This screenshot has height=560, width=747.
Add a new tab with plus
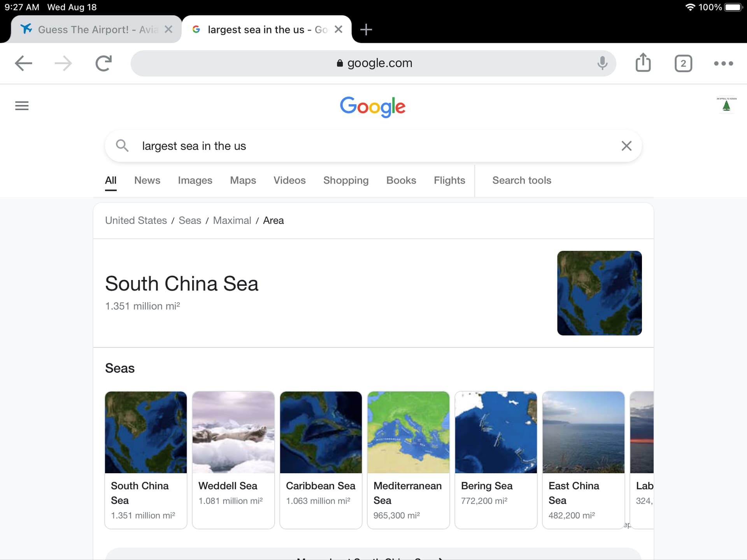coord(366,30)
